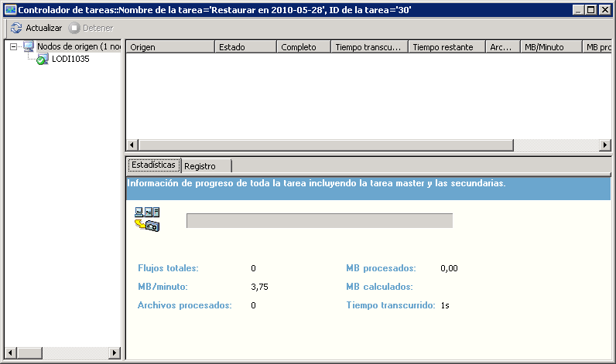This screenshot has height=364, width=616.
Task: Click the tree panel scrollbar thumb
Action: pyautogui.click(x=29, y=352)
